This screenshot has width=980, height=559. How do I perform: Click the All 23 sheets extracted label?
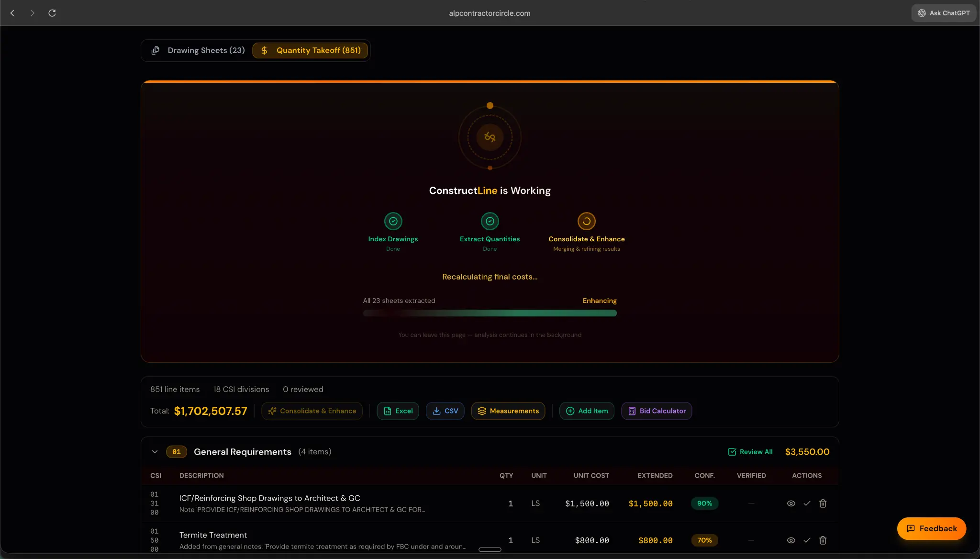(x=399, y=301)
